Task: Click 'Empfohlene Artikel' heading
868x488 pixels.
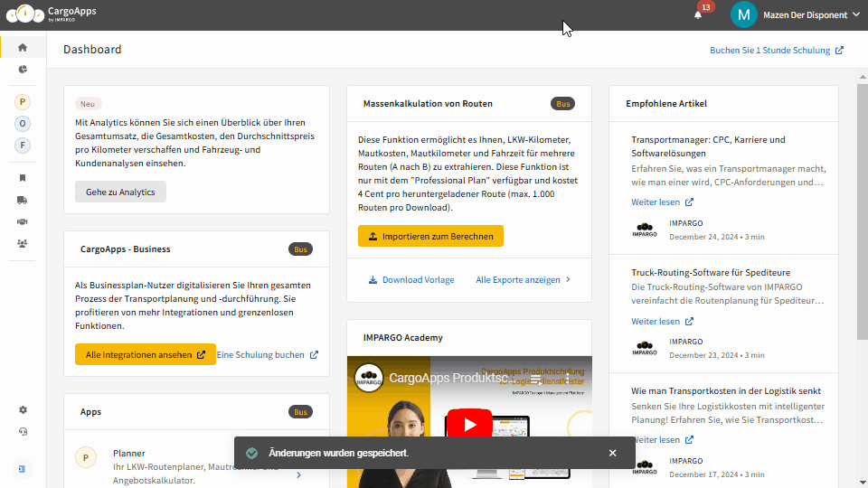Action: [x=666, y=104]
